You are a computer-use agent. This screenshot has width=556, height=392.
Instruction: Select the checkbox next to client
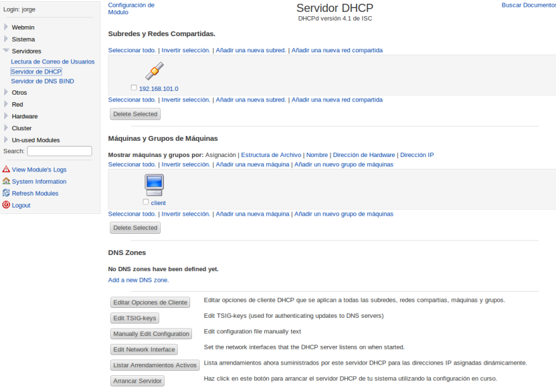[146, 203]
